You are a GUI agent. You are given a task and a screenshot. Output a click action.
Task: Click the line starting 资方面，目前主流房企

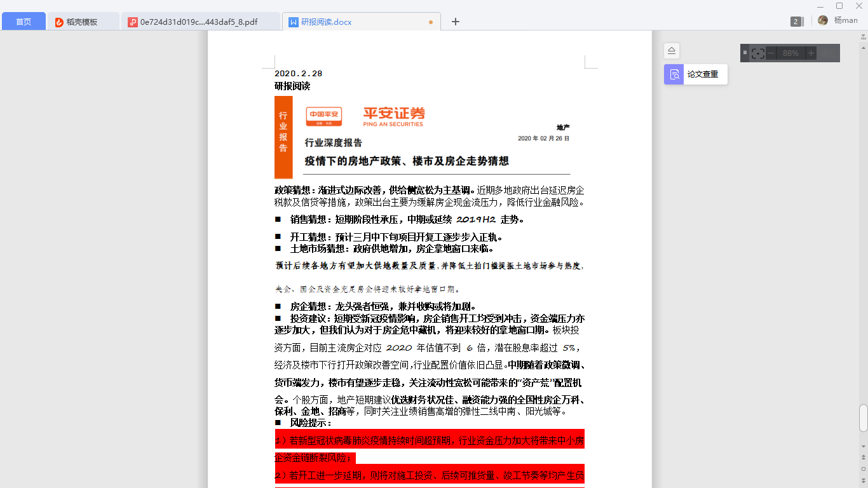click(x=427, y=348)
